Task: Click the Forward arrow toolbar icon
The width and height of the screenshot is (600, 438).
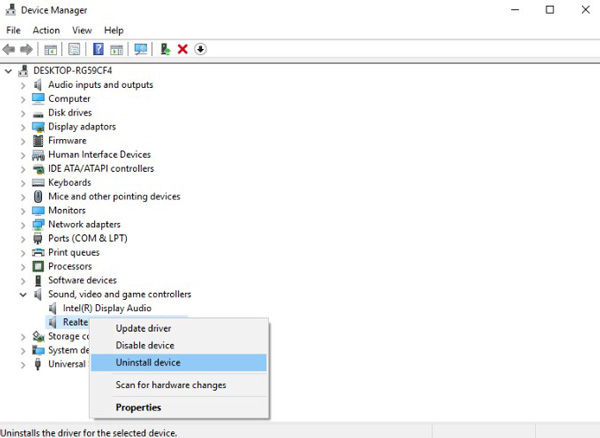Action: (26, 49)
